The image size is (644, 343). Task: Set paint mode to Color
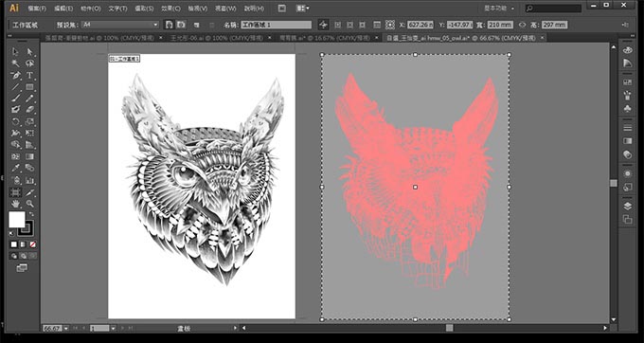pyautogui.click(x=14, y=244)
